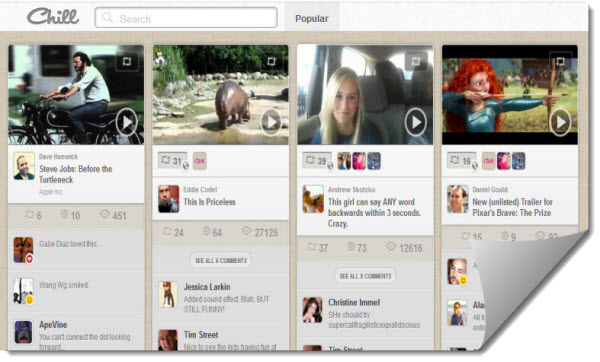
Task: Click Eddie Codel's avatar thumbnail
Action: (168, 199)
